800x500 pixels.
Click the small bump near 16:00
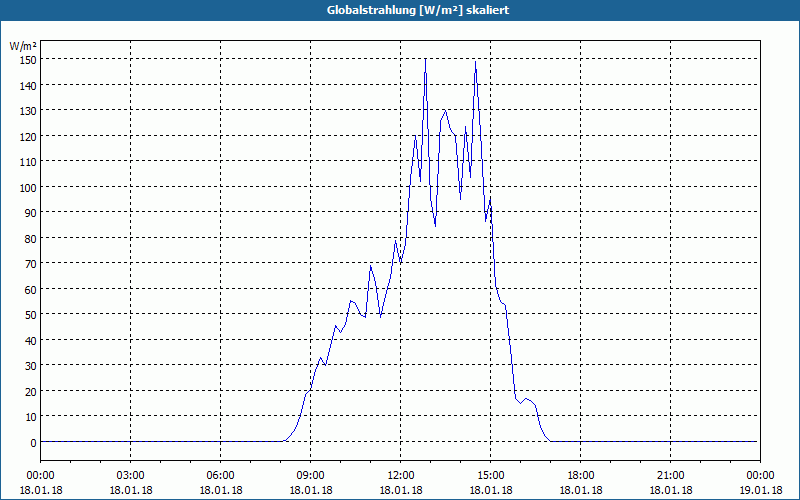[x=527, y=399]
